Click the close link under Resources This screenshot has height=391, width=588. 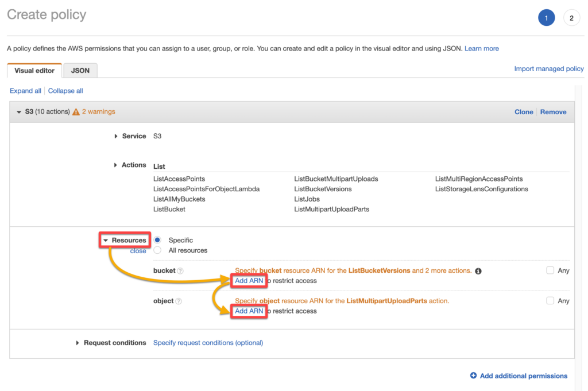138,251
